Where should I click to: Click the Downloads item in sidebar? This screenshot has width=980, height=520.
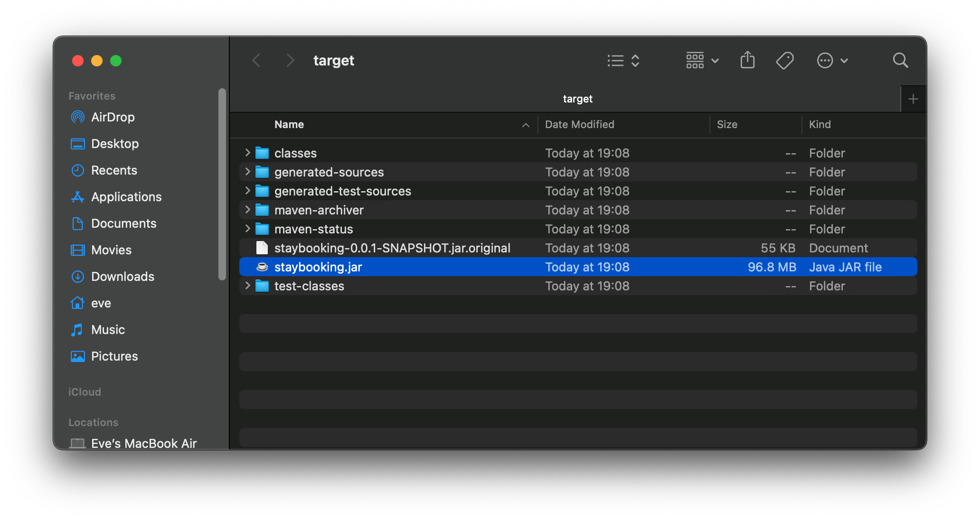tap(122, 276)
